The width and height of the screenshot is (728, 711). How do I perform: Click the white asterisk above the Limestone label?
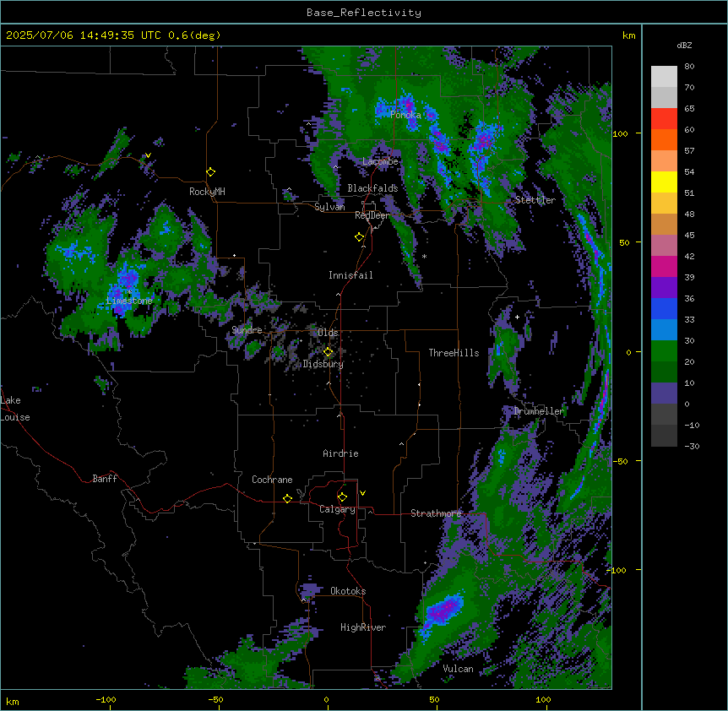point(129,292)
